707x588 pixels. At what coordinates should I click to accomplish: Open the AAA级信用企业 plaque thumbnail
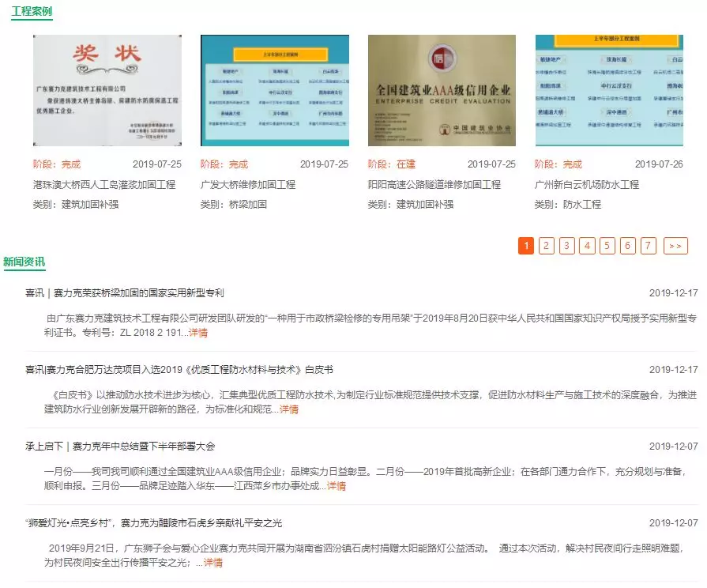click(x=442, y=90)
